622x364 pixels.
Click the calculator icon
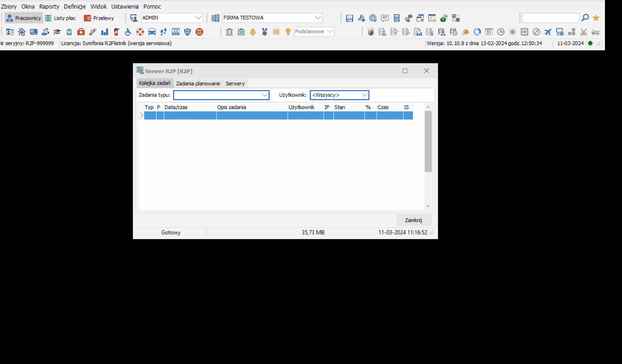[x=397, y=18]
